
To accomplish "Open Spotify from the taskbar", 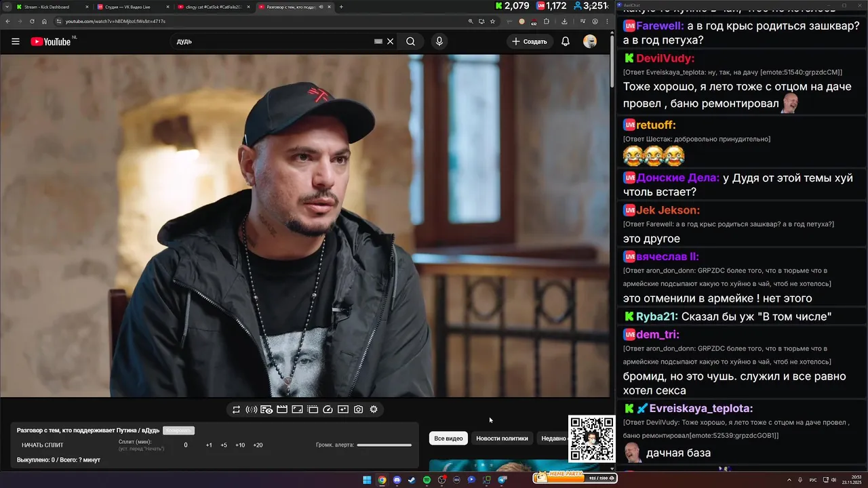I will tap(427, 480).
